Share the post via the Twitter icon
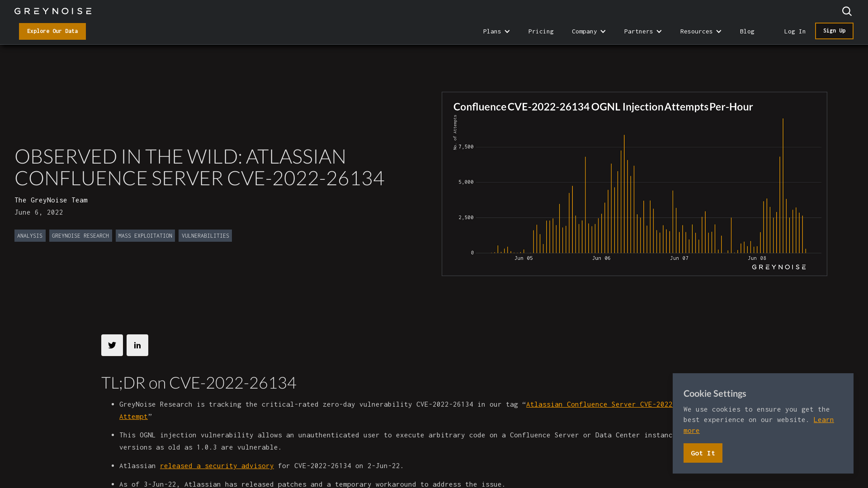The image size is (868, 488). [x=112, y=345]
